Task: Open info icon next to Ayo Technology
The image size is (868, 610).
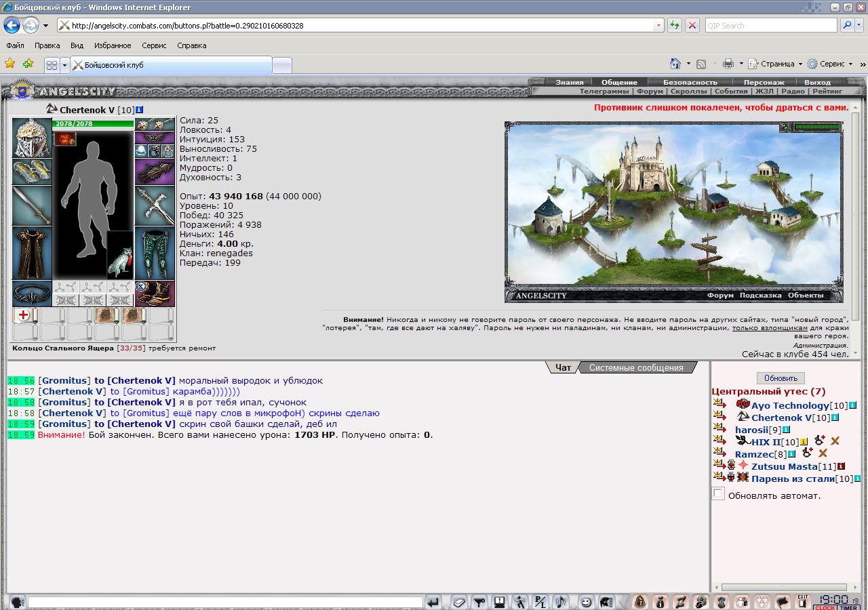Action: (x=852, y=405)
